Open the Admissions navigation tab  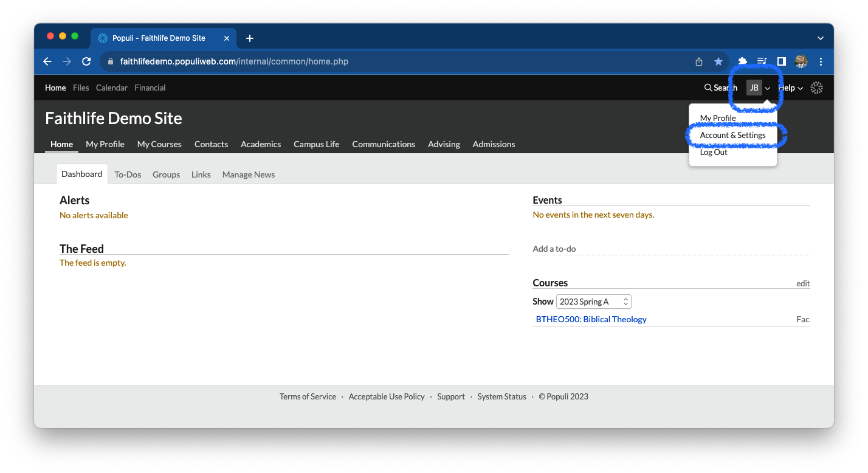pos(494,144)
